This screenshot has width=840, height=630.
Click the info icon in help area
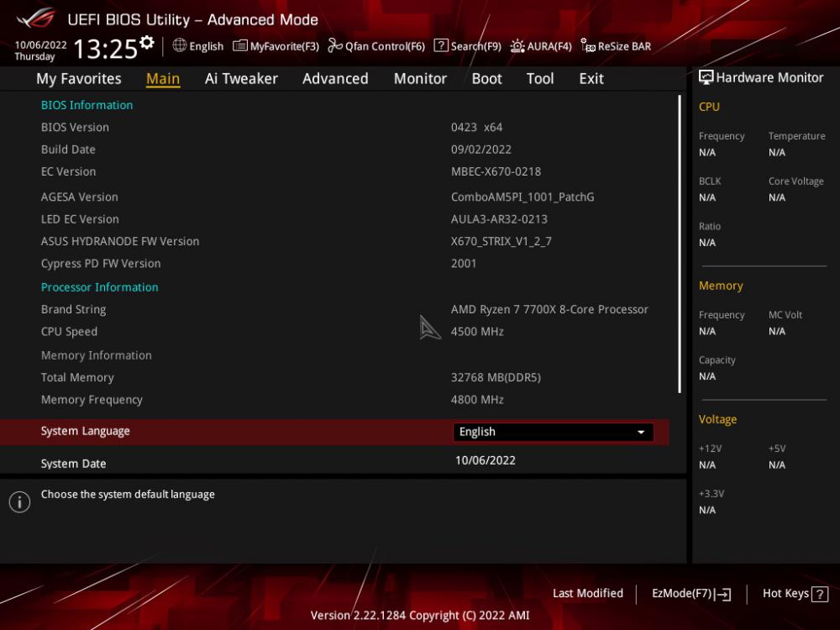click(20, 502)
